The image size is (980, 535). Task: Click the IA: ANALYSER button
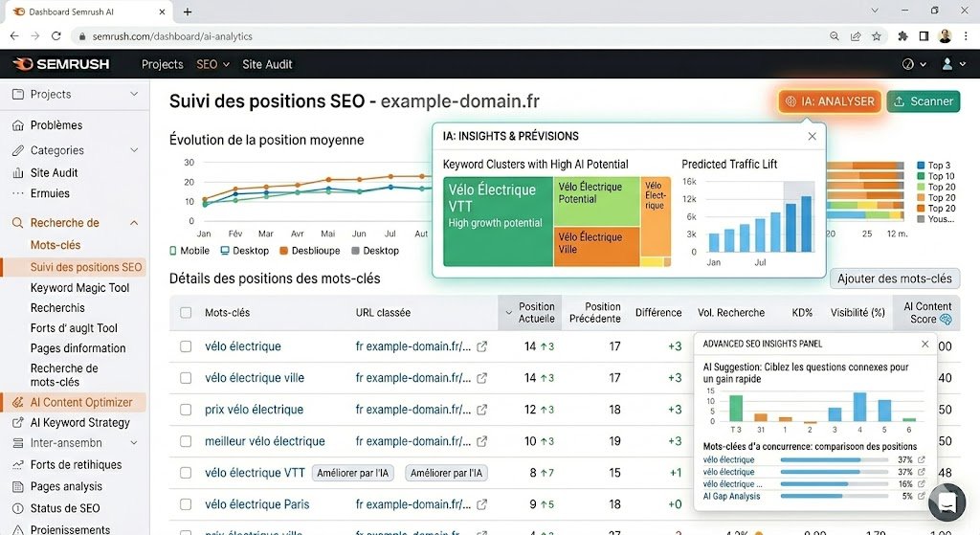(x=830, y=101)
